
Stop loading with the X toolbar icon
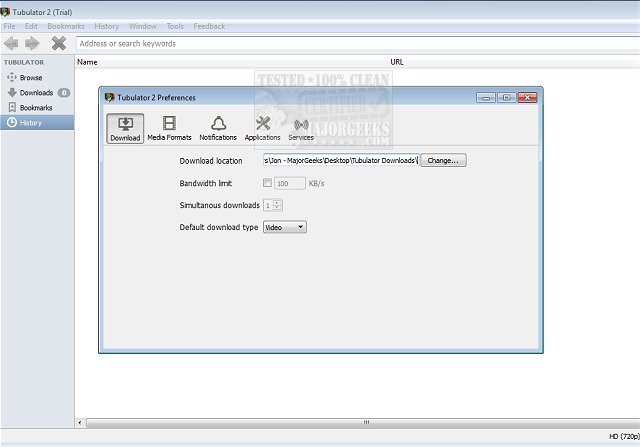coord(59,43)
